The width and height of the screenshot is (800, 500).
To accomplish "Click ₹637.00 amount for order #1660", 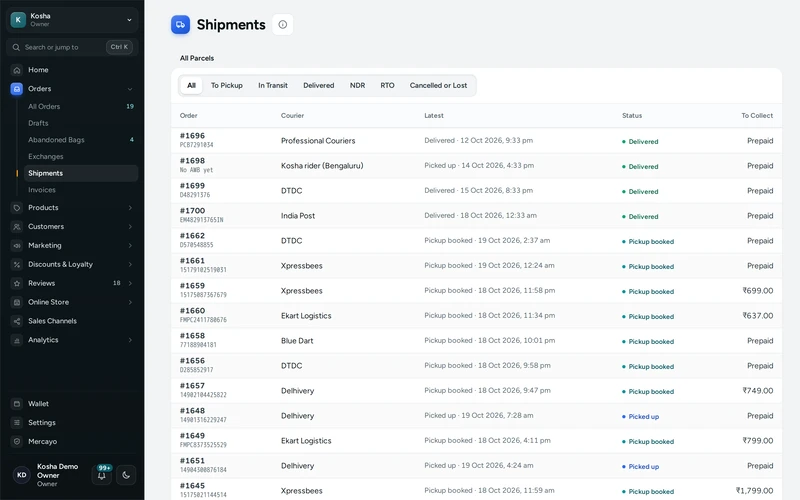I will point(758,316).
